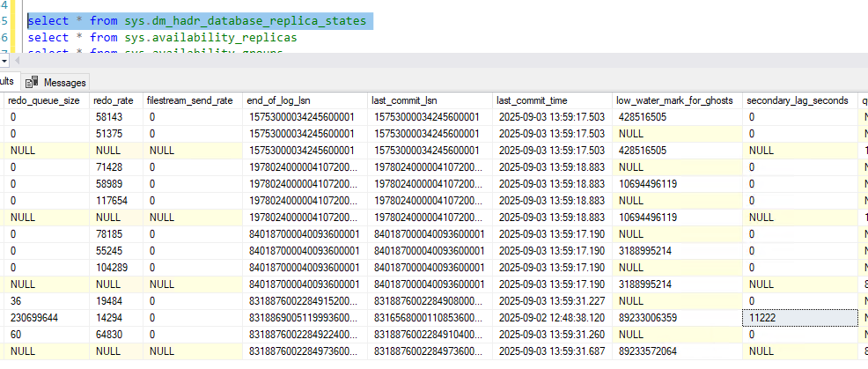This screenshot has width=868, height=369.
Task: Click low_water_mark value 428516505 in redo_rate 58143 row
Action: (x=678, y=117)
